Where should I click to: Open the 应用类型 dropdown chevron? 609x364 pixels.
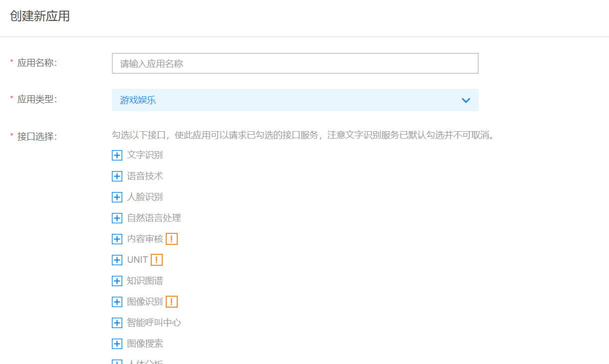(466, 100)
